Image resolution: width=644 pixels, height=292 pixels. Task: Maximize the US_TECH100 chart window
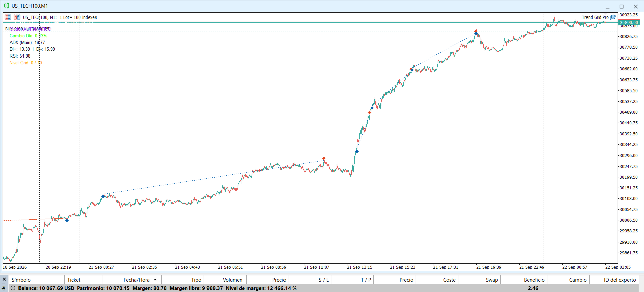(x=621, y=6)
